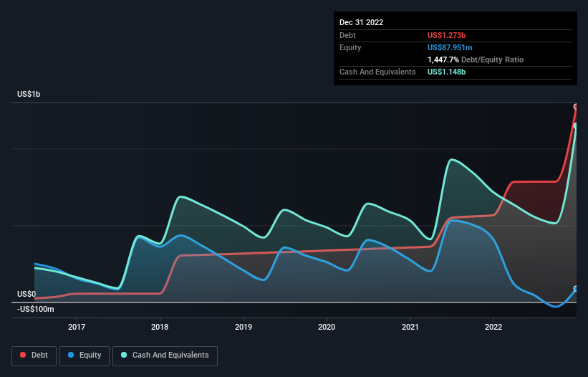The height and width of the screenshot is (377, 588).
Task: Click the US$1.148b cash value
Action: (x=446, y=72)
